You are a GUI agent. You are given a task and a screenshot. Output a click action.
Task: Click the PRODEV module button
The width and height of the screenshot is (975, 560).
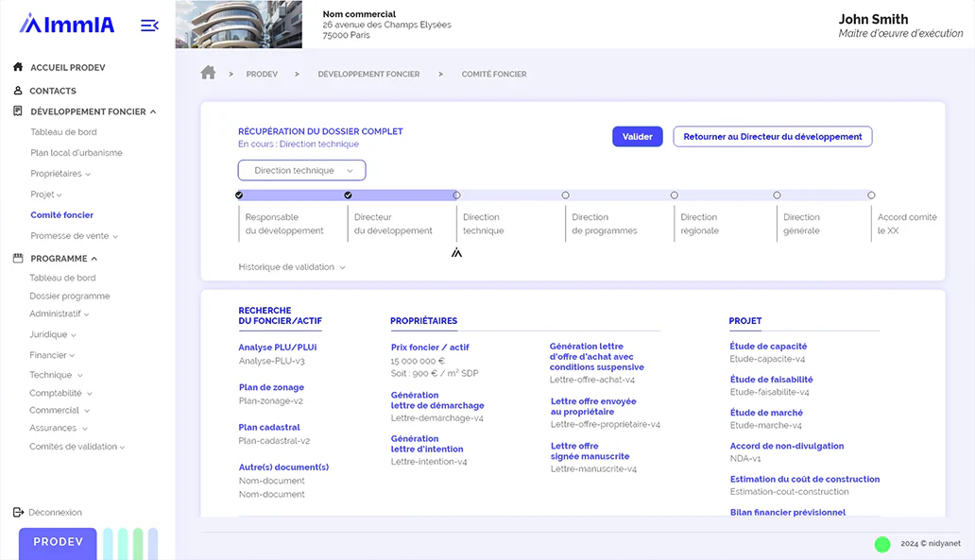pyautogui.click(x=58, y=543)
